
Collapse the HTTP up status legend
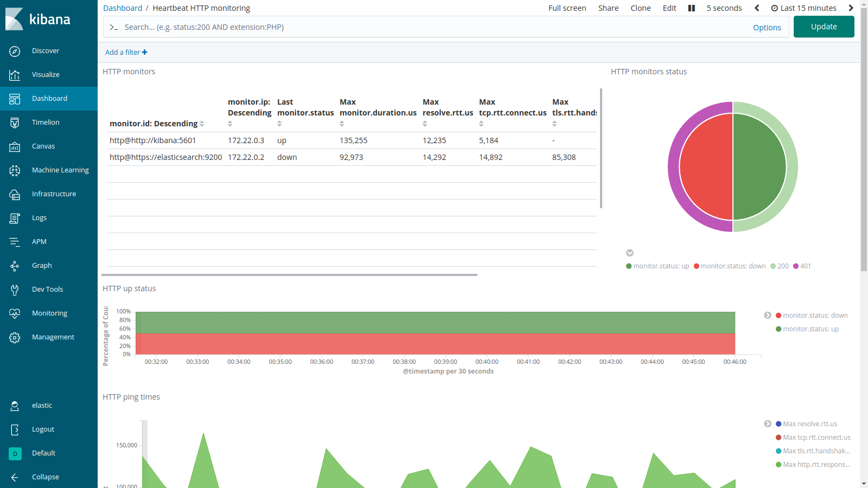768,316
